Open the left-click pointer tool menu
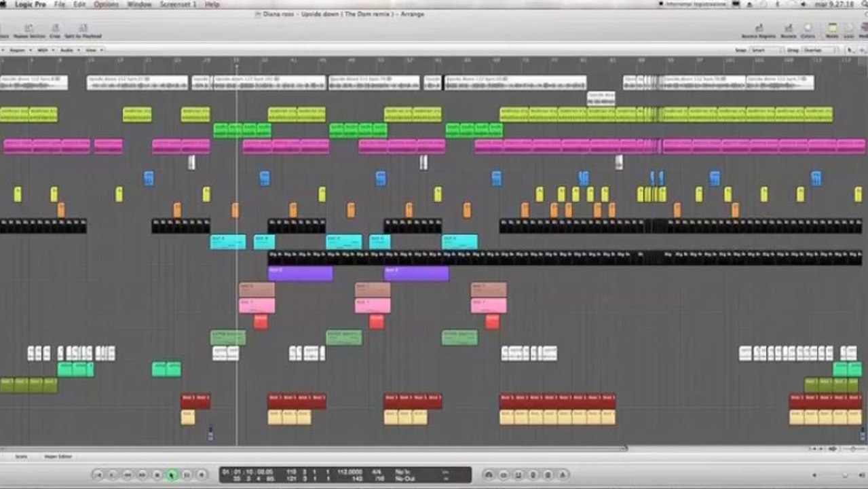This screenshot has width=868, height=489. click(850, 50)
